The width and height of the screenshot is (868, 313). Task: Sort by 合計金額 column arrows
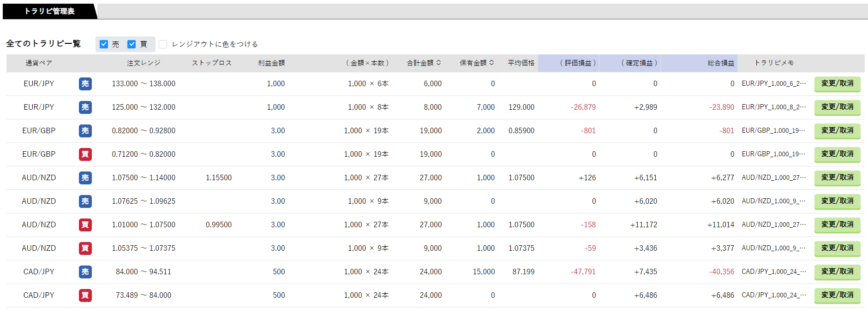click(x=438, y=63)
